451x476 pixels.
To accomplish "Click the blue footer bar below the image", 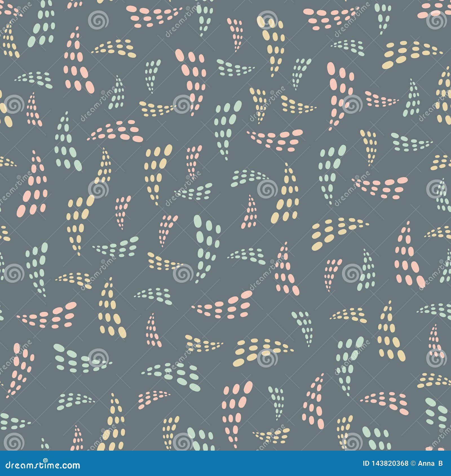I will tap(197, 462).
